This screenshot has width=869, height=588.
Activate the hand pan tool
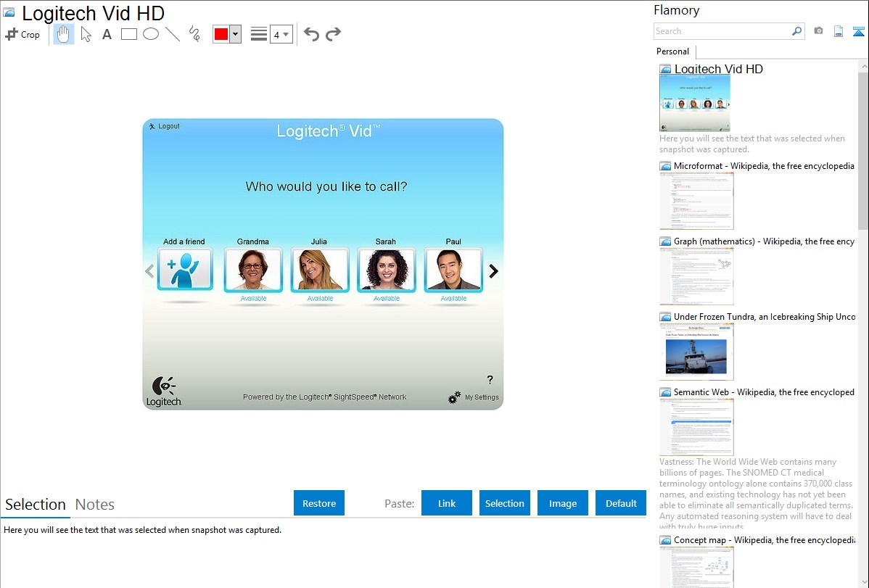coord(63,34)
